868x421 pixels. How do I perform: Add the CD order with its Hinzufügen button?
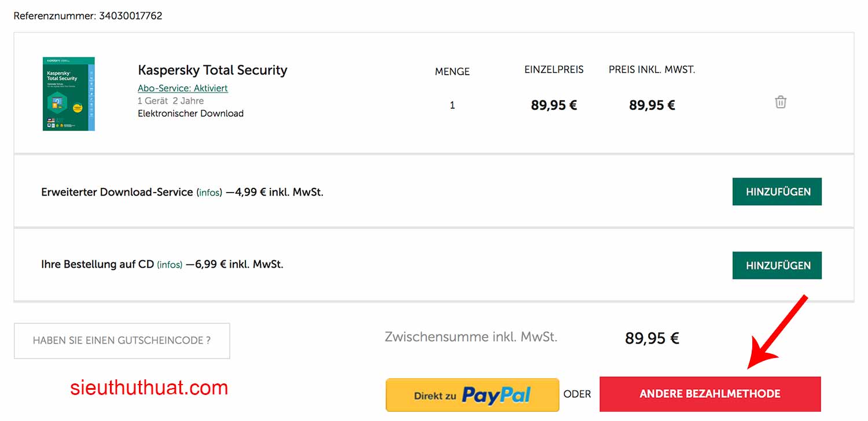pyautogui.click(x=777, y=265)
